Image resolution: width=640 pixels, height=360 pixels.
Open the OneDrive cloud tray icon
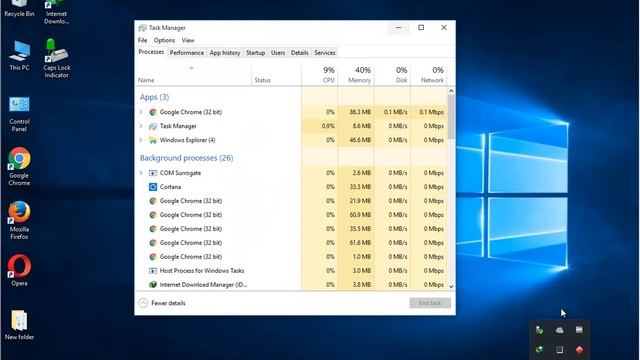coord(560,330)
